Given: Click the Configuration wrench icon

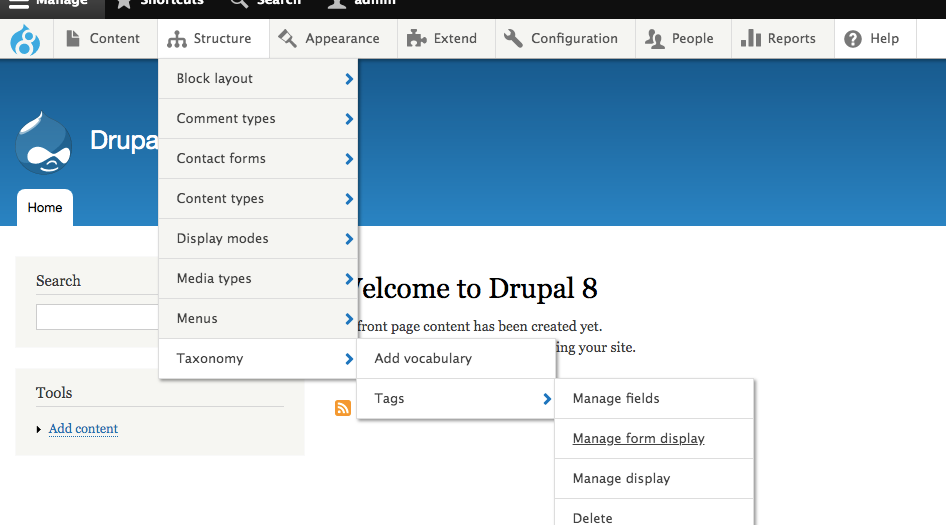Looking at the screenshot, I should [513, 39].
